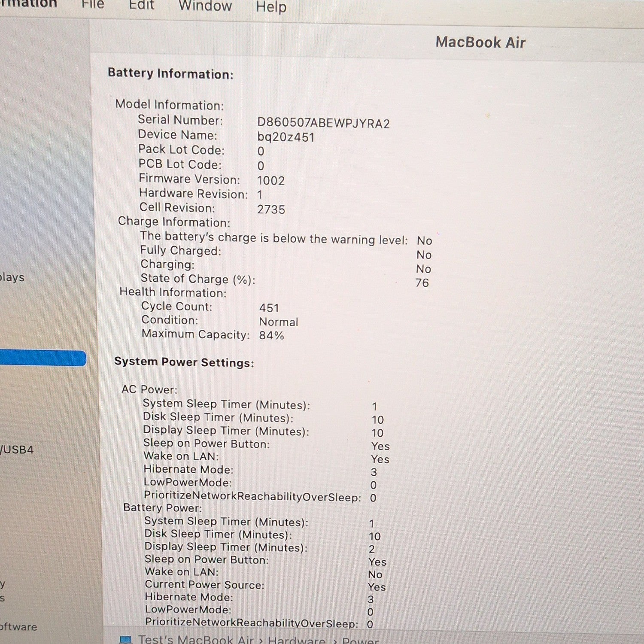This screenshot has width=644, height=644.
Task: Click Hibernate Mode label under Battery Power
Action: tap(189, 597)
